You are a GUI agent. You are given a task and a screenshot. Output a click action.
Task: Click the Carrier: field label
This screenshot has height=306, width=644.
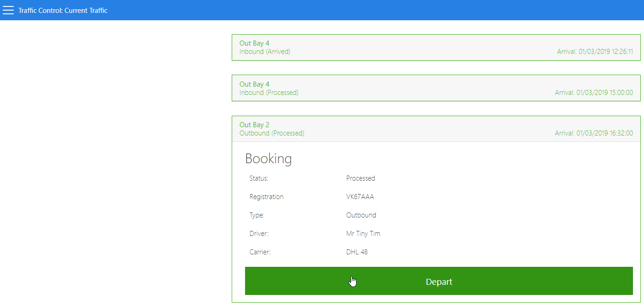click(260, 252)
